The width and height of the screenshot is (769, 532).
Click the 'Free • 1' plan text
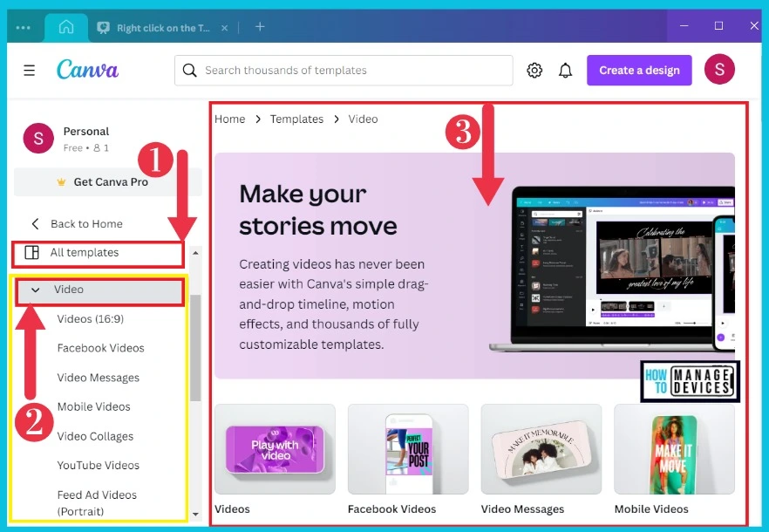click(86, 147)
